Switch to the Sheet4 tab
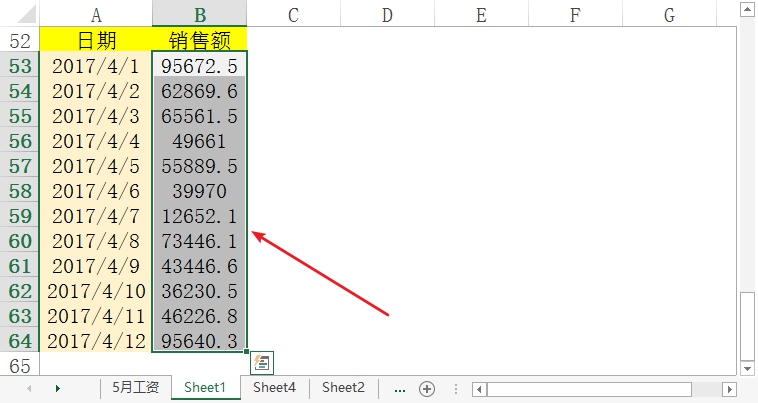Image resolution: width=758 pixels, height=403 pixels. point(275,388)
